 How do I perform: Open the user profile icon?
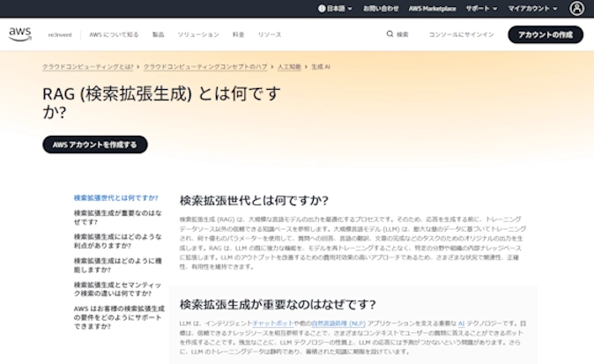(576, 8)
